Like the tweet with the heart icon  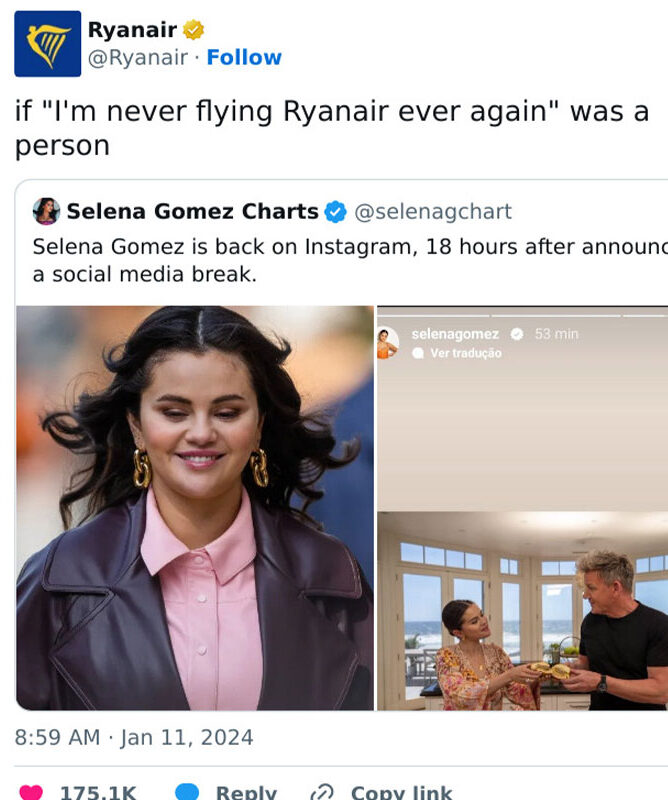point(31,792)
